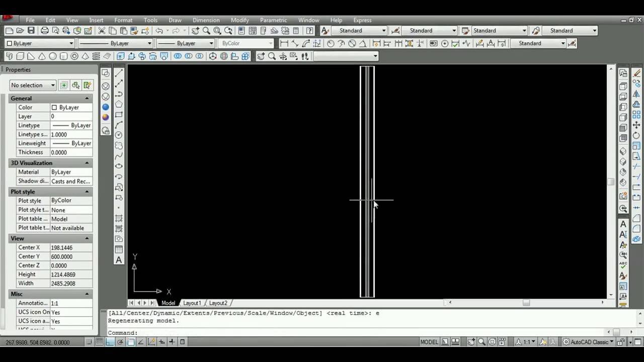The height and width of the screenshot is (362, 644).
Task: Toggle Dynamic Input in status bar
Action: (162, 342)
